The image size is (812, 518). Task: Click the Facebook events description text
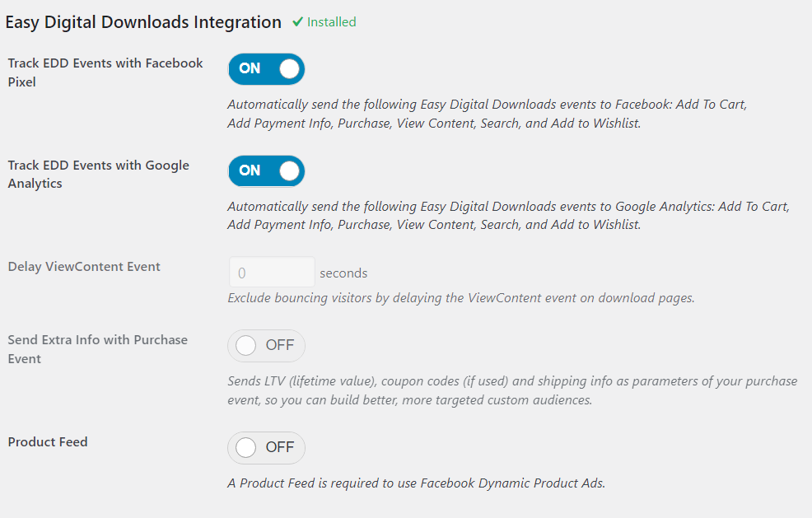[x=487, y=114]
